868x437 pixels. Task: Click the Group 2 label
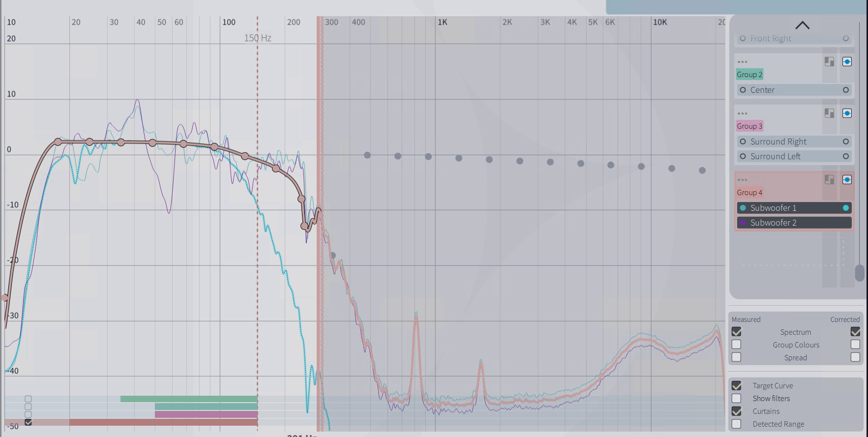[749, 75]
